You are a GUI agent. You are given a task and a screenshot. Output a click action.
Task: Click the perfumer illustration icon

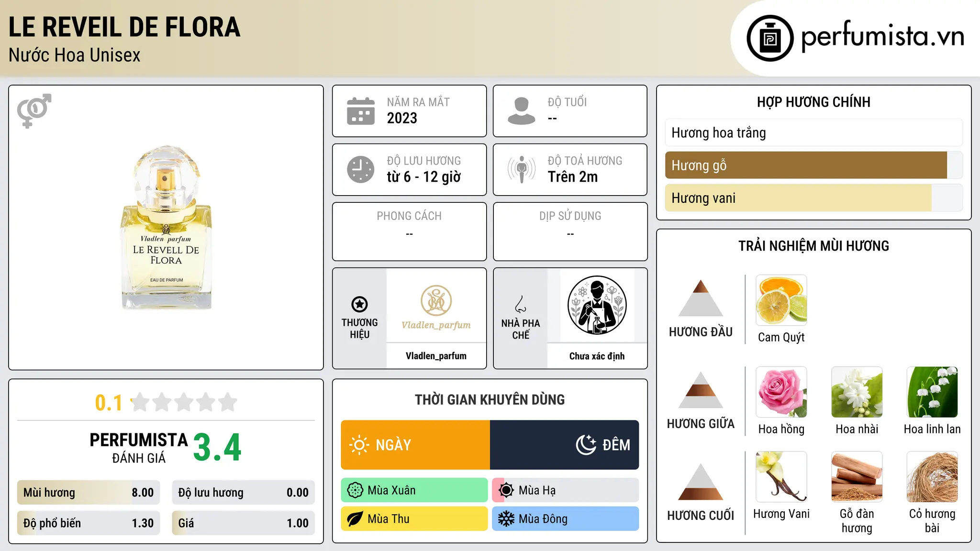[597, 305]
